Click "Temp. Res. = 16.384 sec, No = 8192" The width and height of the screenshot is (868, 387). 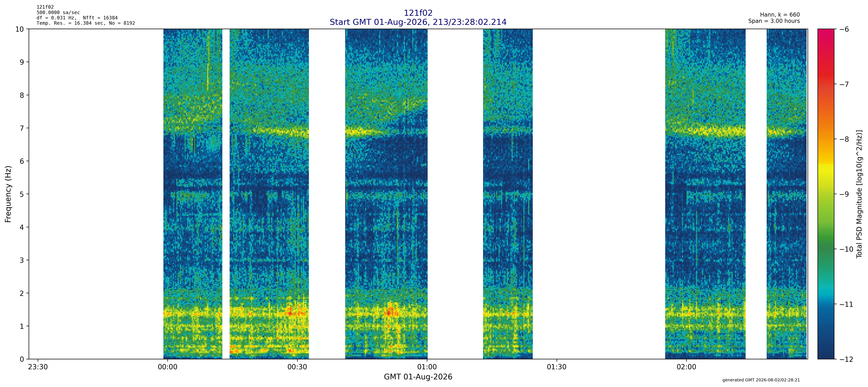tap(86, 23)
